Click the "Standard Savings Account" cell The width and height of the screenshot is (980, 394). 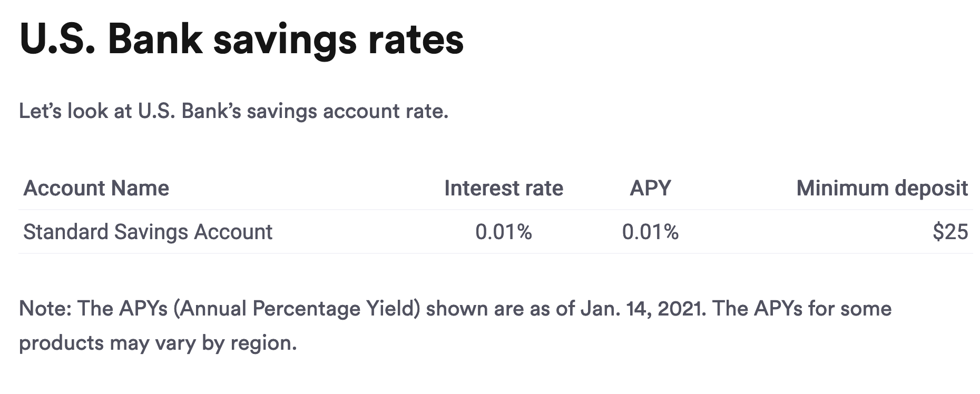[x=148, y=232]
